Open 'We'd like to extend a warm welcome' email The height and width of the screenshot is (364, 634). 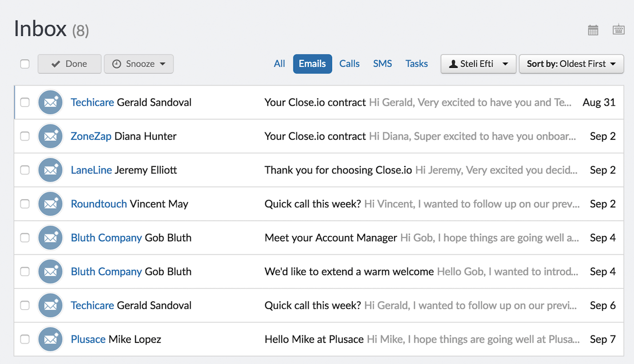click(x=349, y=272)
